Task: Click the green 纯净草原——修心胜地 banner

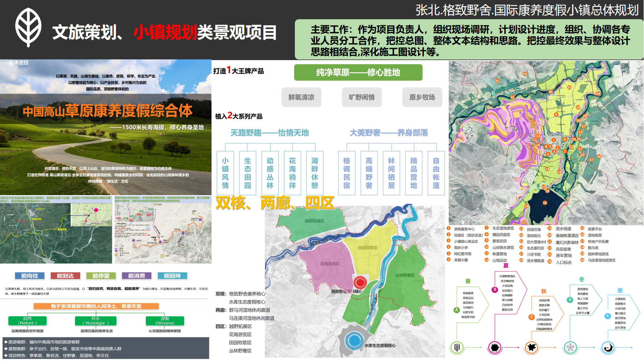Action: [x=358, y=72]
